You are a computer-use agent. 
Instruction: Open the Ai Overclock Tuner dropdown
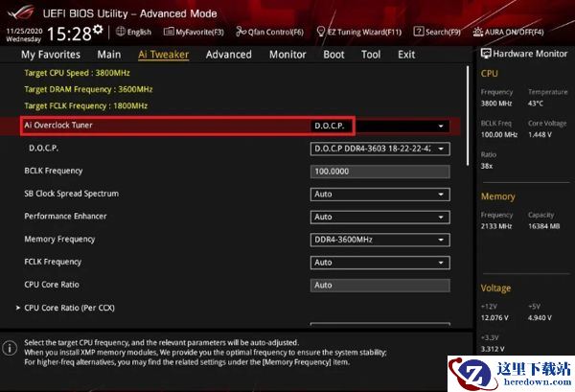pyautogui.click(x=379, y=126)
